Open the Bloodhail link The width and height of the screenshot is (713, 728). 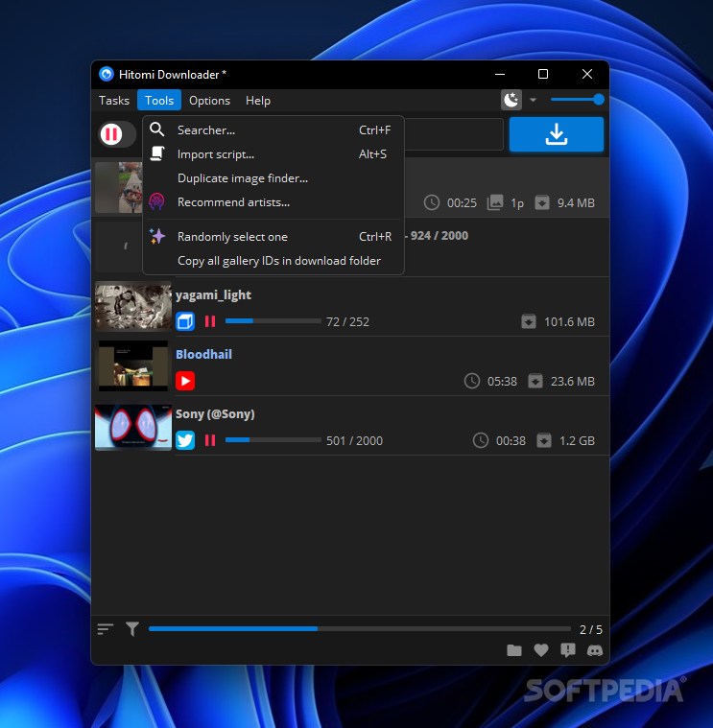pos(203,355)
